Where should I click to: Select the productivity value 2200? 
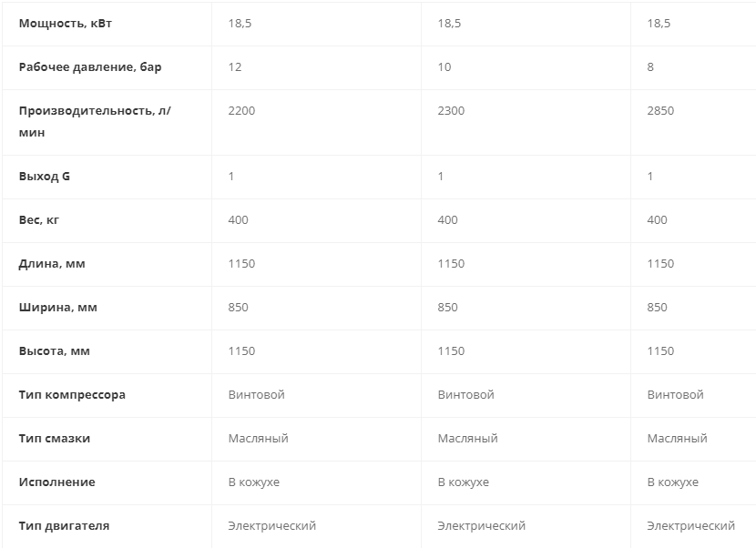(241, 111)
